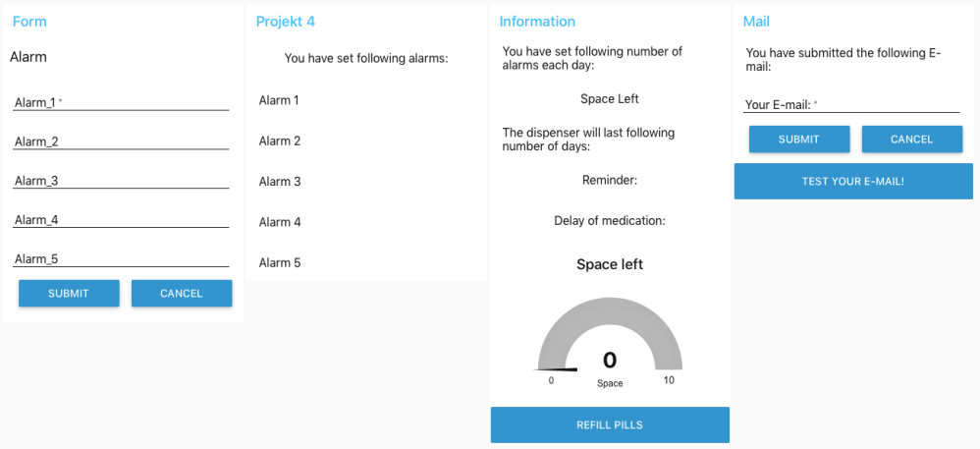This screenshot has width=980, height=449.
Task: Click the Your E-mail input field
Action: click(x=850, y=105)
